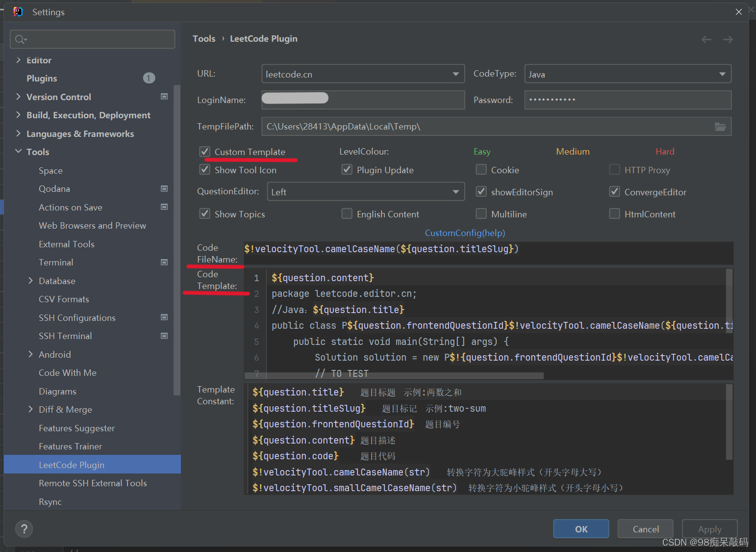Click the search magnifier icon in settings
The height and width of the screenshot is (552, 756).
[x=21, y=39]
